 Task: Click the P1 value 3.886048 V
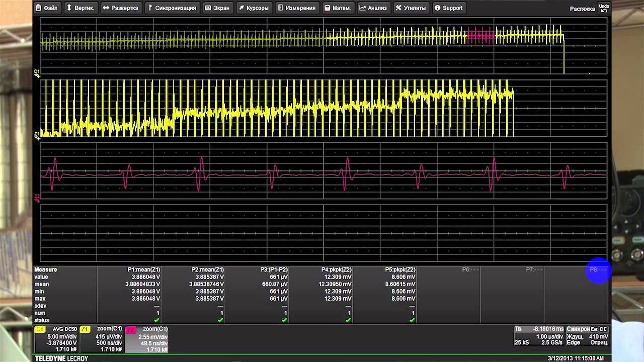[146, 277]
